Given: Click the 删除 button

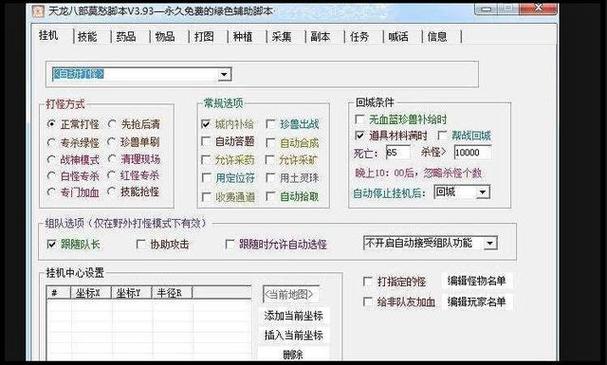Looking at the screenshot, I should click(x=293, y=354).
